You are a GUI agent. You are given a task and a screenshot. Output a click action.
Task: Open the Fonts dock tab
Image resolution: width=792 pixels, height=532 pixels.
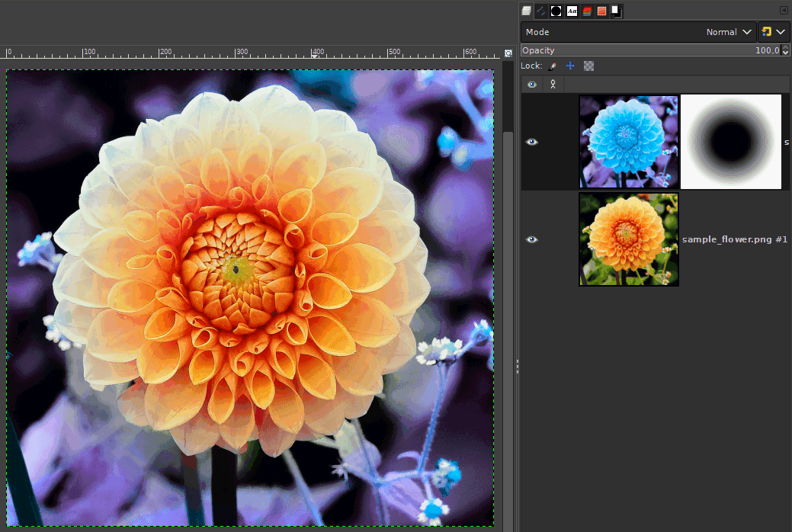tap(572, 11)
